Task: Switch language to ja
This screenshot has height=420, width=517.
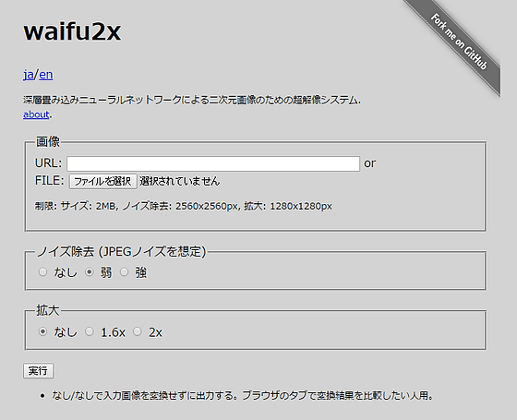Action: pos(29,75)
